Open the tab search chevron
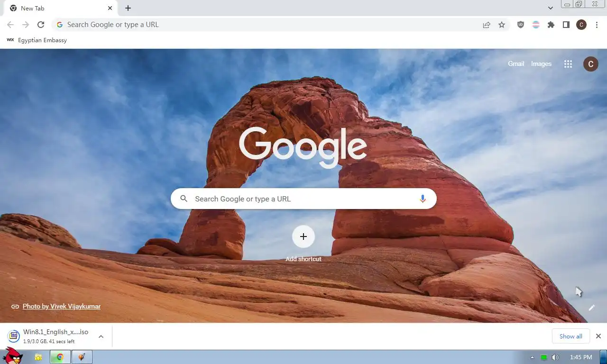 click(550, 8)
